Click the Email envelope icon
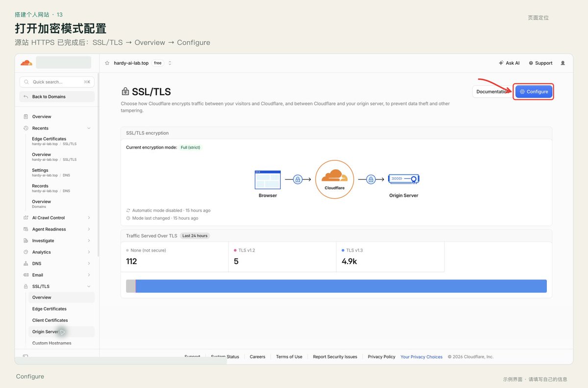Image resolution: width=588 pixels, height=388 pixels. tap(26, 275)
